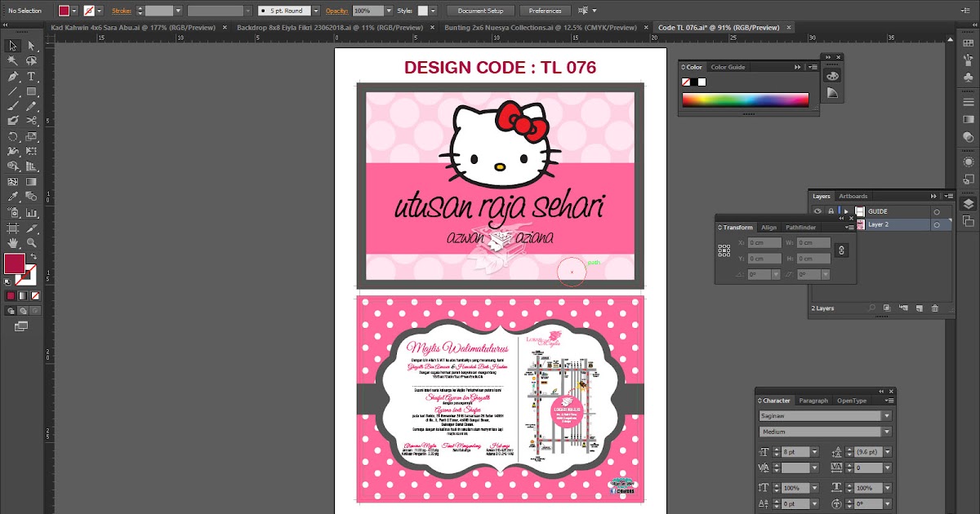Image resolution: width=980 pixels, height=514 pixels.
Task: Switch to OpenType tab
Action: click(851, 401)
